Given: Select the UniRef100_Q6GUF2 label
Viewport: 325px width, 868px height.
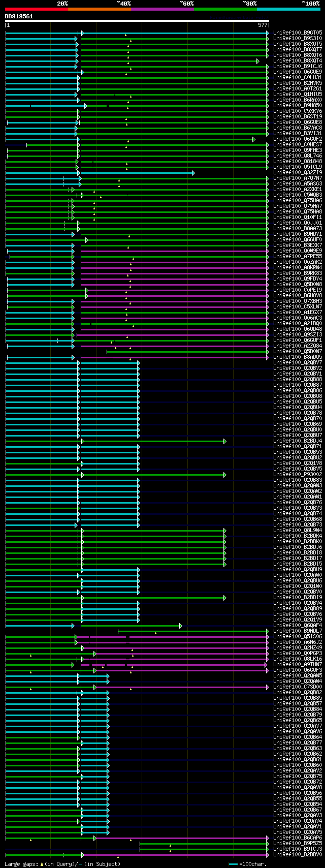Looking at the screenshot, I should (298, 139).
